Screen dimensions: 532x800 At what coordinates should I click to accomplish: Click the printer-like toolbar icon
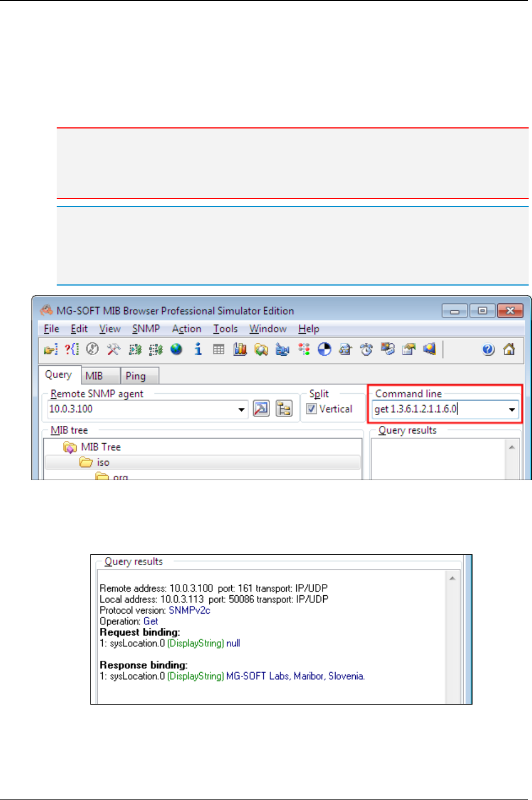(x=345, y=350)
